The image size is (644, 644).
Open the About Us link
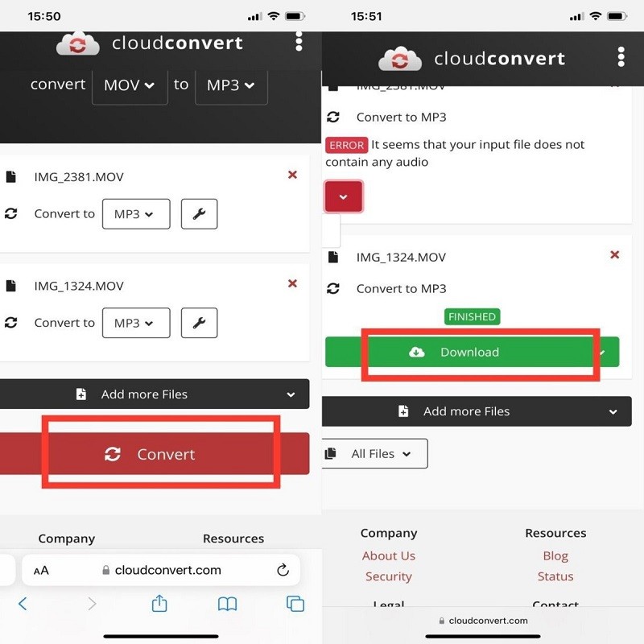(389, 555)
